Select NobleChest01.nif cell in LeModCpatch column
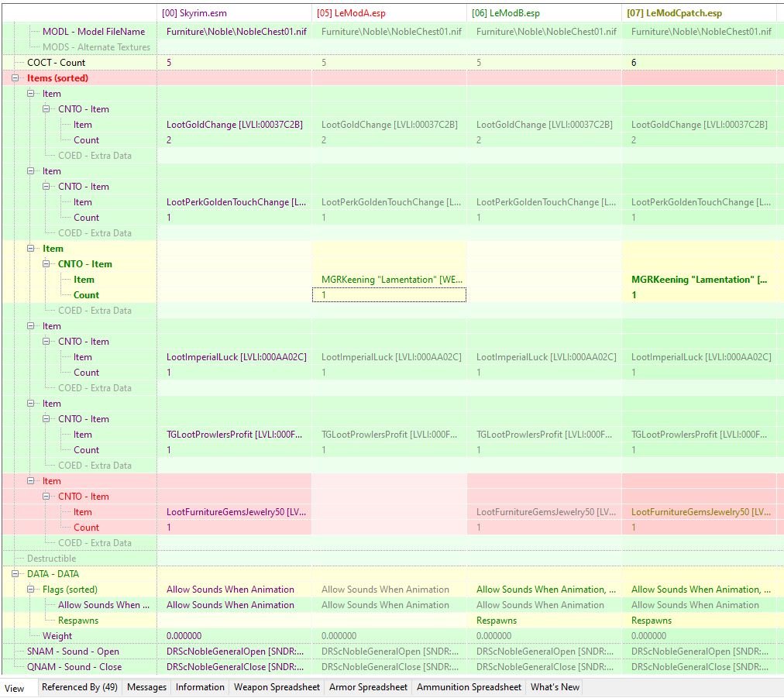Screen dimensions: 784x698 click(x=699, y=32)
